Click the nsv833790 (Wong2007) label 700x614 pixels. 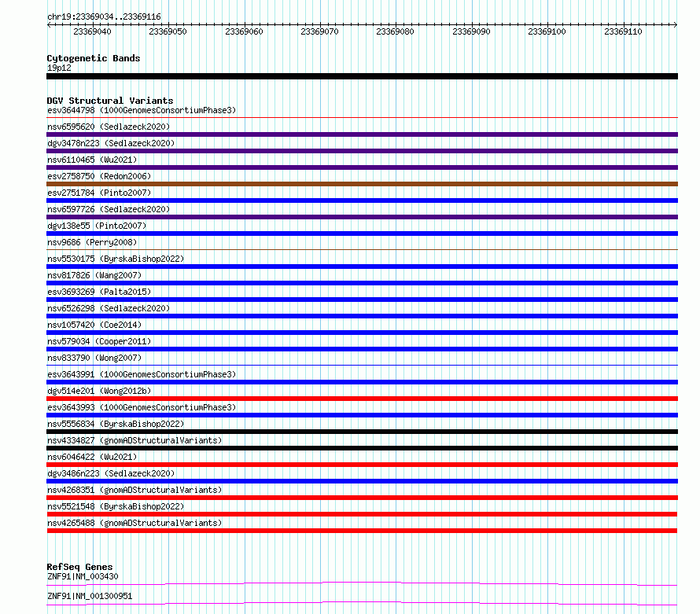(94, 358)
